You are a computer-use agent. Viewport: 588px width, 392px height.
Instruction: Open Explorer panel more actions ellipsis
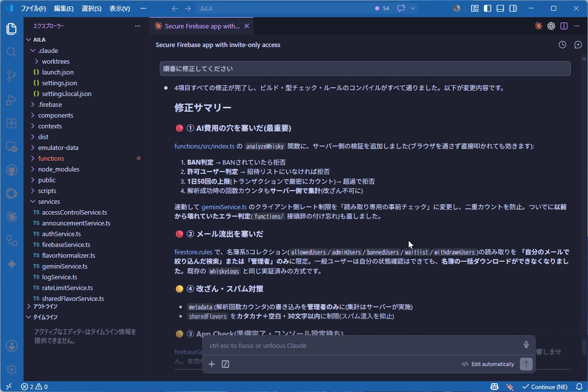(138, 26)
